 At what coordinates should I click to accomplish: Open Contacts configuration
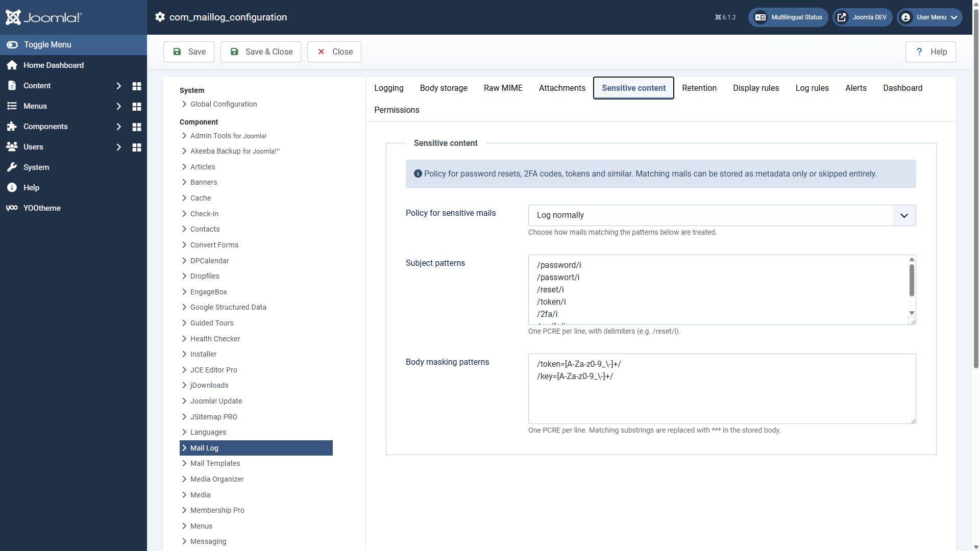[205, 229]
